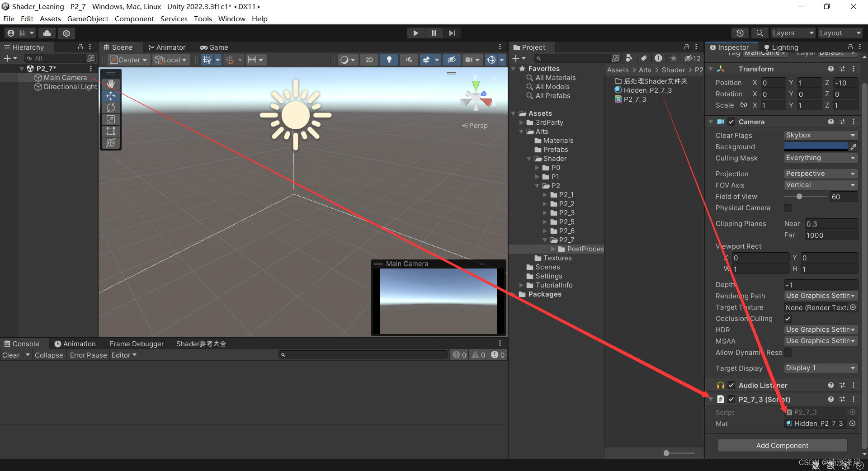Image resolution: width=868 pixels, height=471 pixels.
Task: Open the GameObject menu
Action: [88, 19]
